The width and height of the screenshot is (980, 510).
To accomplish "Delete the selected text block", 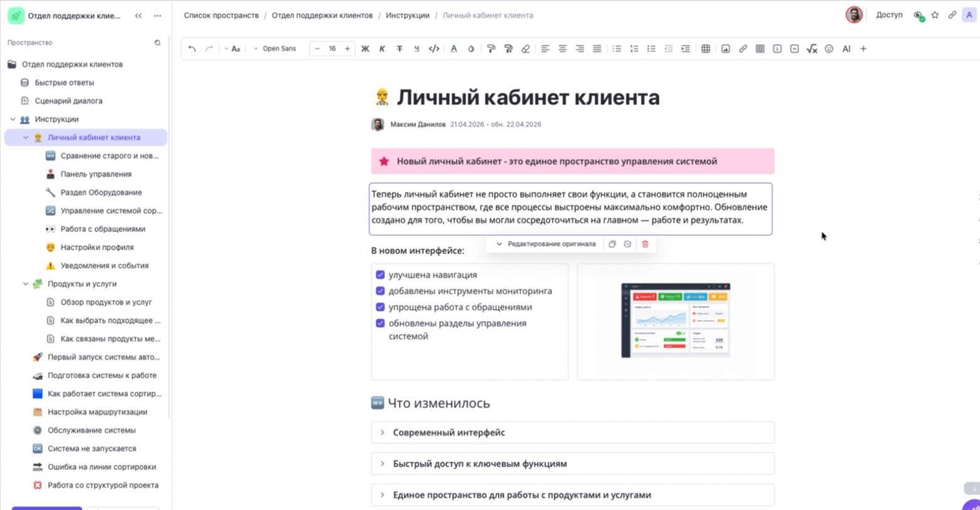I will pyautogui.click(x=645, y=244).
